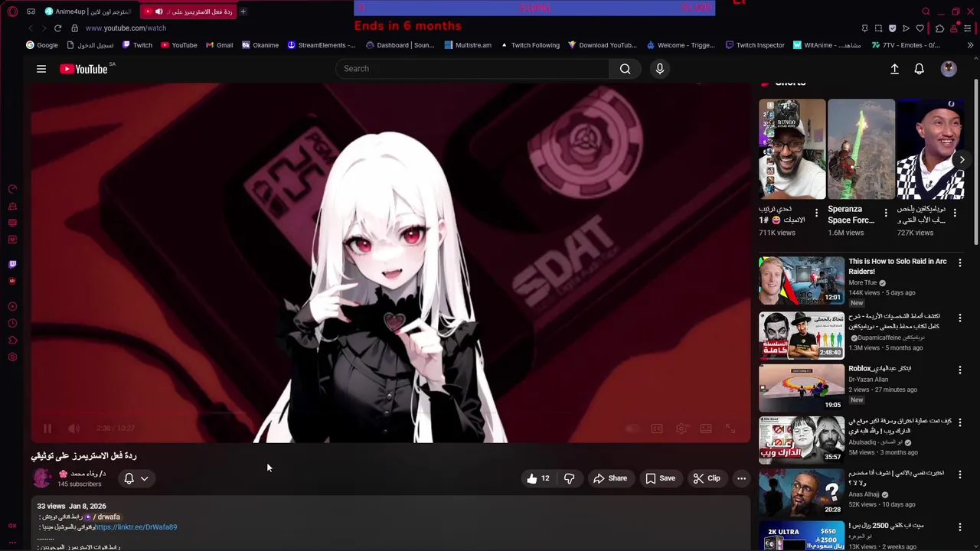
Task: Open options for the Abulsadiq video
Action: 959,422
